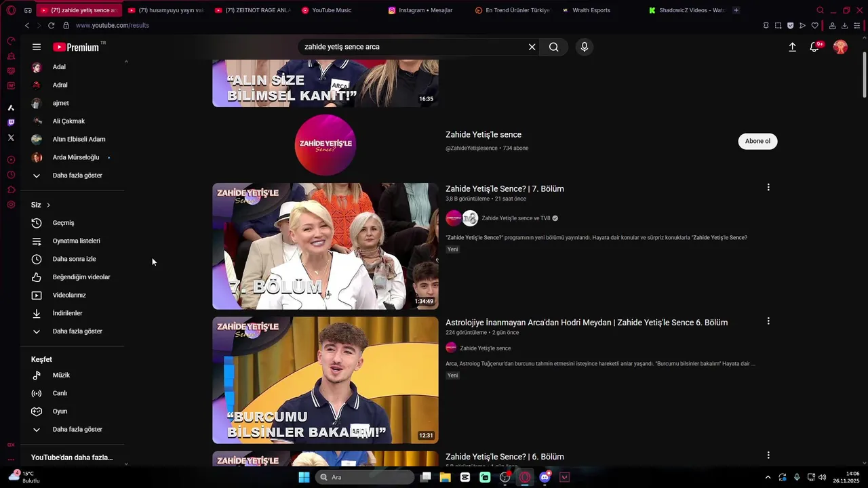Open Zahide Yetiş'le sence ve TV8 channel link

pos(516,218)
